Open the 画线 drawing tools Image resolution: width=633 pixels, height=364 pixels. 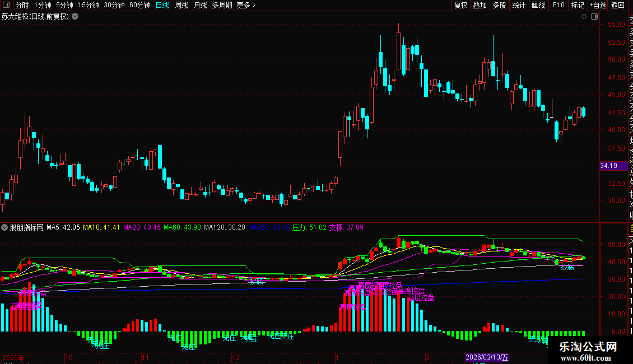[x=538, y=5]
